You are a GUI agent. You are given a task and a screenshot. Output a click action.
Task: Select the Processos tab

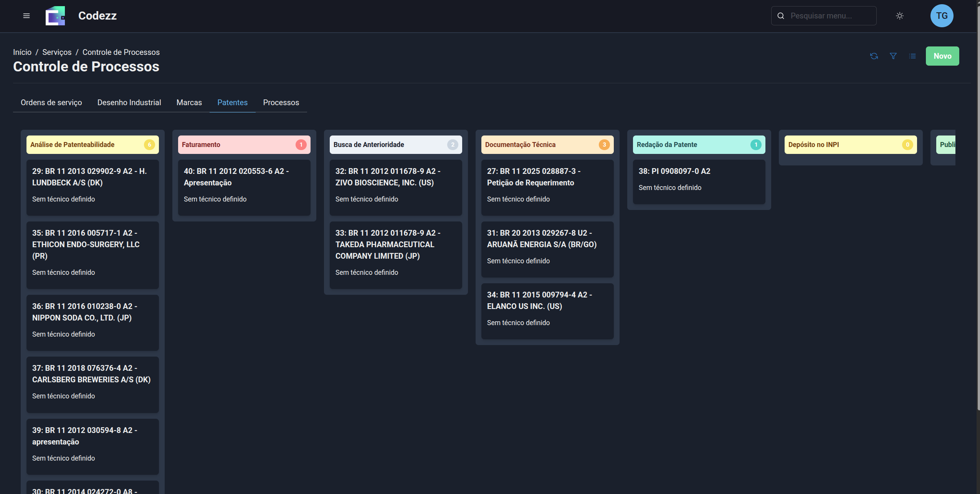pos(281,102)
